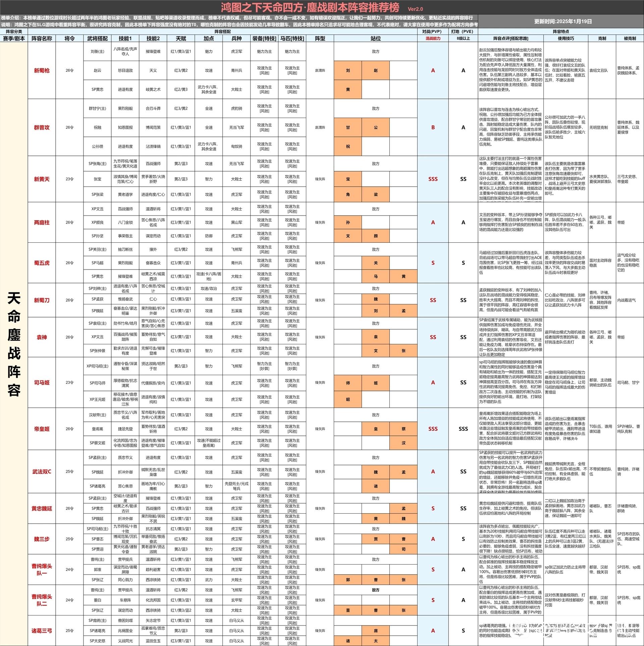Screen dimensions: 644x646
Task: Click the SP孙坚 general cell
Action: pos(97,236)
